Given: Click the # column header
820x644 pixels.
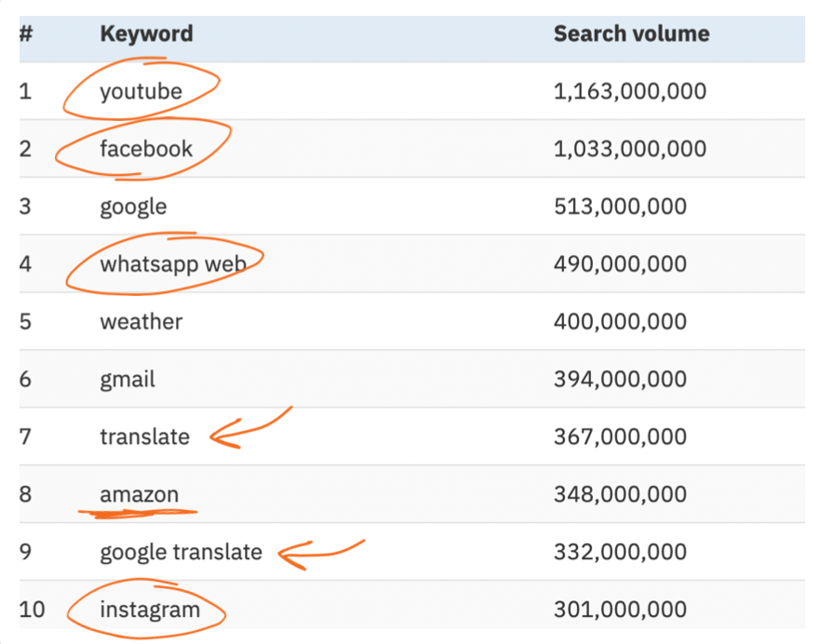Looking at the screenshot, I should point(26,34).
